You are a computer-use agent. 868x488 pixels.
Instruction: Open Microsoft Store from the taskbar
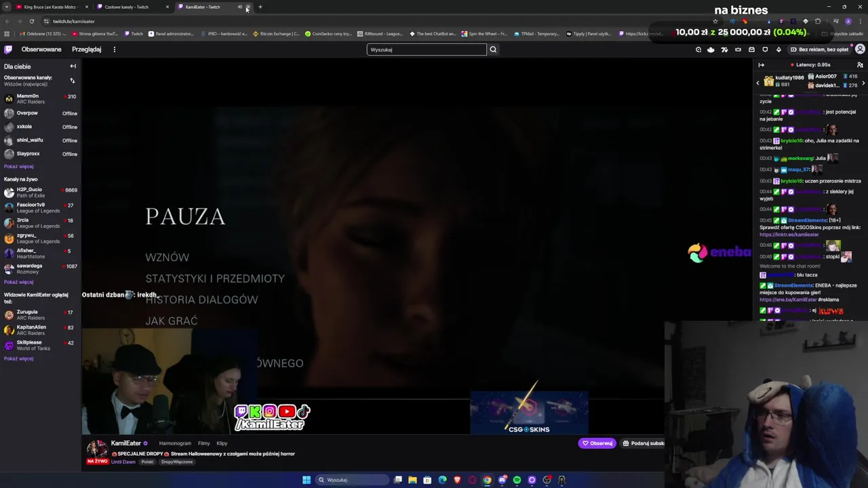pyautogui.click(x=427, y=480)
